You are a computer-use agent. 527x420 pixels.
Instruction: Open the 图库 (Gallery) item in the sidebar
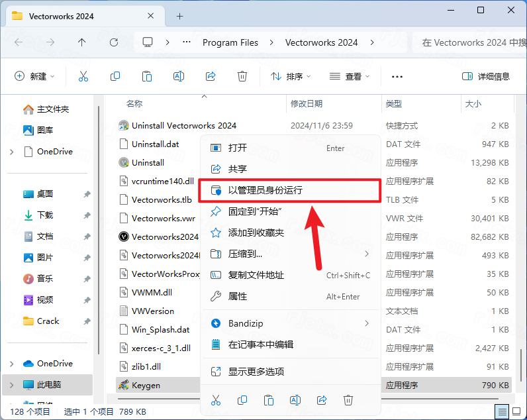point(45,131)
